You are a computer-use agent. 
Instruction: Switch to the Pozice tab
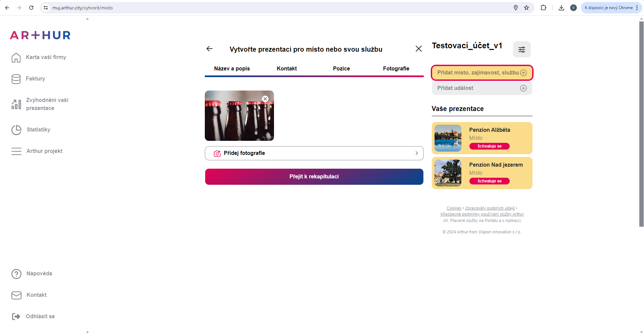point(341,69)
